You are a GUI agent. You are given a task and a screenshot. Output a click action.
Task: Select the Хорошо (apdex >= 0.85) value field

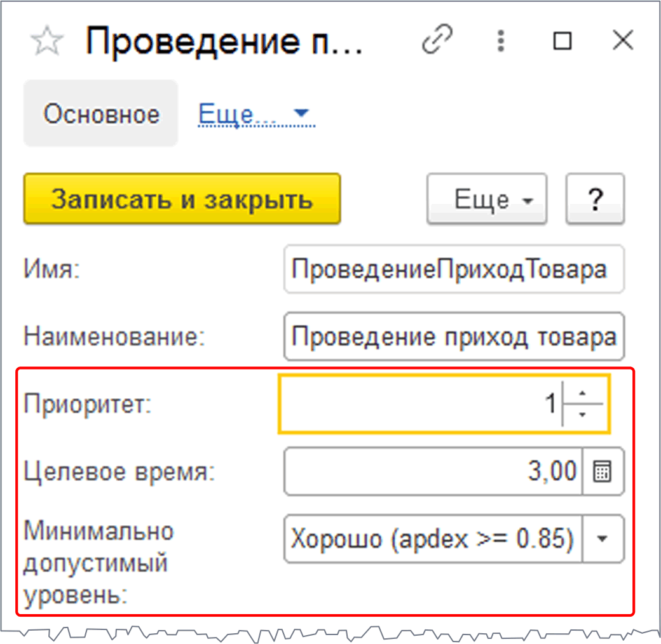432,539
